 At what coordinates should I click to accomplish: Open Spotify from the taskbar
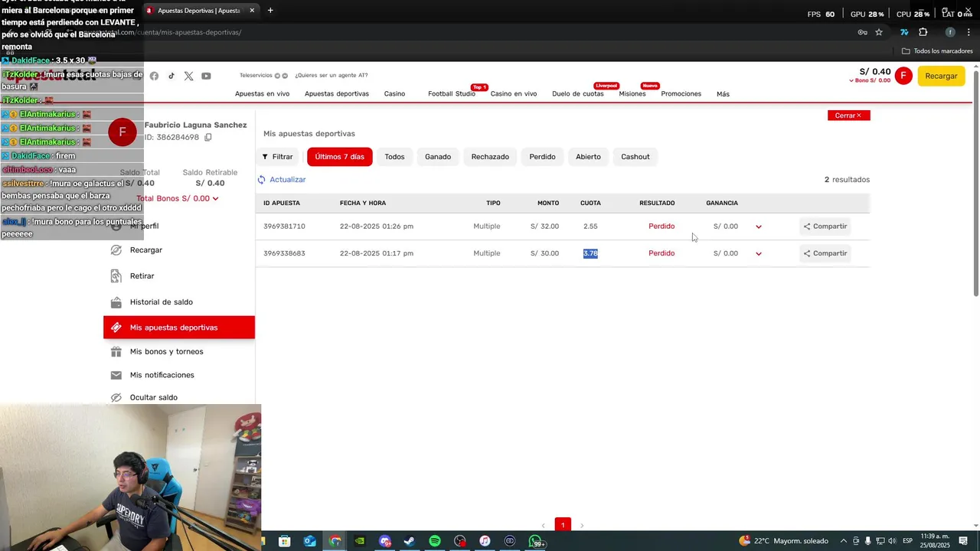(x=434, y=541)
